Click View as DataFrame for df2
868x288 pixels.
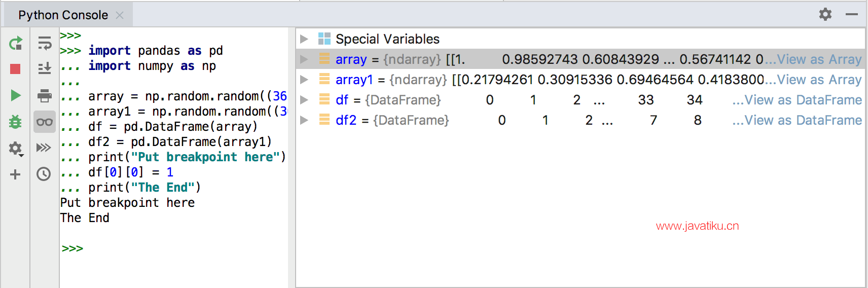pos(803,120)
